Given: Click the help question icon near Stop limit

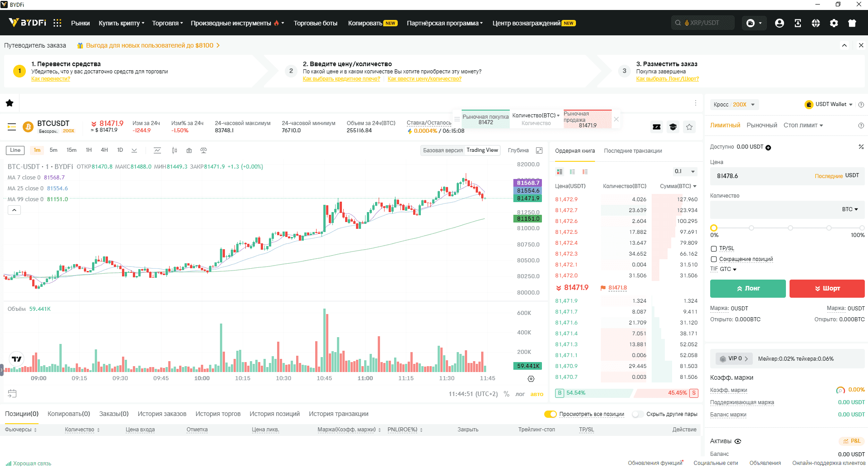Looking at the screenshot, I should point(861,126).
